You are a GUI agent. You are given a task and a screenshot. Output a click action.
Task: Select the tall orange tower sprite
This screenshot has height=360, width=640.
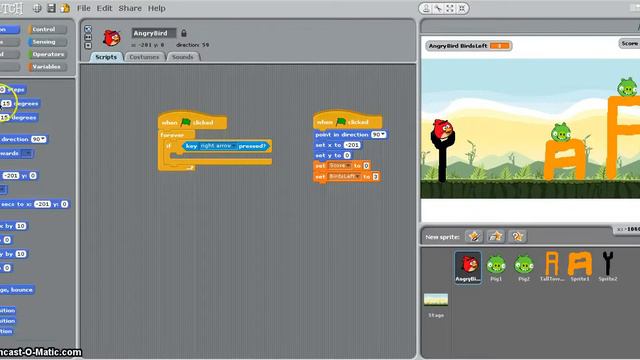tap(552, 267)
